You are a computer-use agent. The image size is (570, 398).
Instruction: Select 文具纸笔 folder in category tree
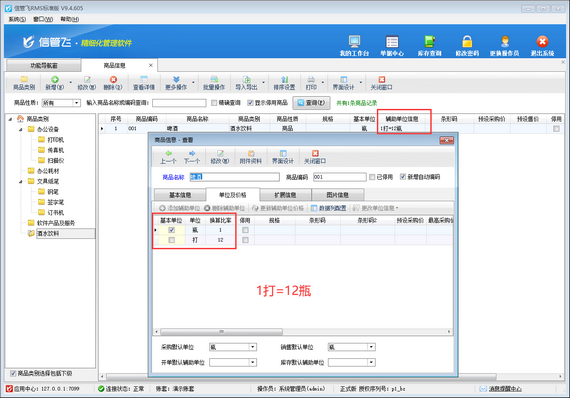[48, 181]
